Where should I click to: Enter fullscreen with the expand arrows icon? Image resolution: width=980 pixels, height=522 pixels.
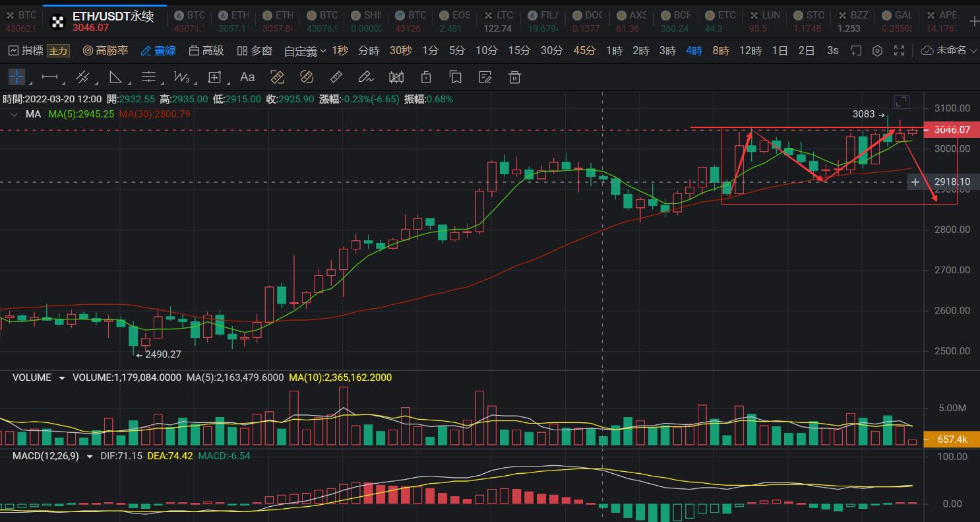[899, 51]
